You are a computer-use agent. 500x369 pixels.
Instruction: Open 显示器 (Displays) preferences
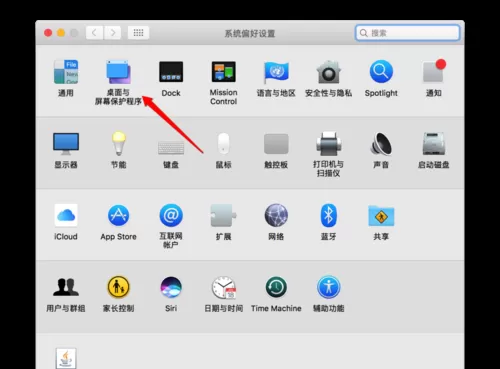pyautogui.click(x=66, y=144)
